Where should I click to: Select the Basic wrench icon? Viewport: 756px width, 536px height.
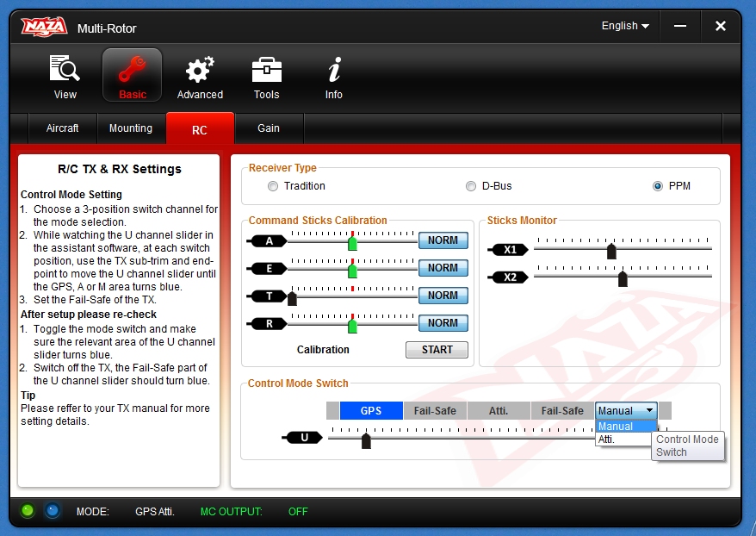[x=132, y=75]
